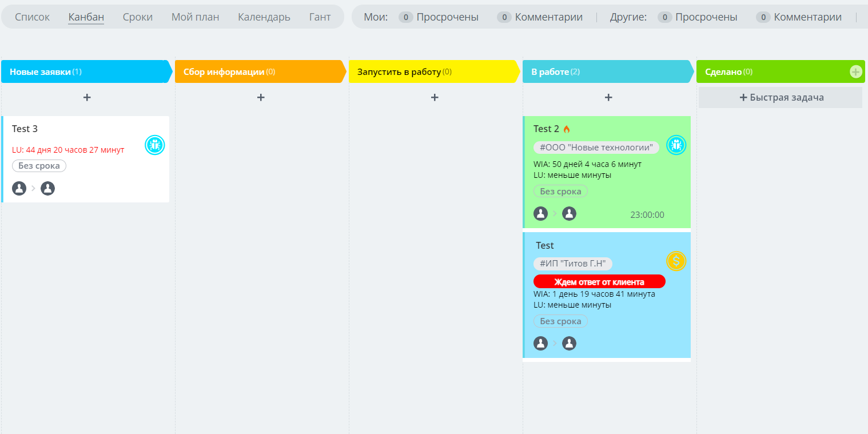This screenshot has height=434, width=868.
Task: Open the #ООО "Новые технологии" tag
Action: pyautogui.click(x=596, y=148)
